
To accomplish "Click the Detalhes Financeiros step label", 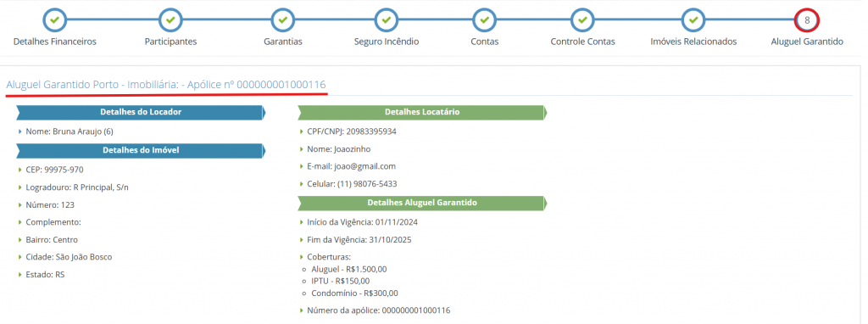I will [x=55, y=42].
